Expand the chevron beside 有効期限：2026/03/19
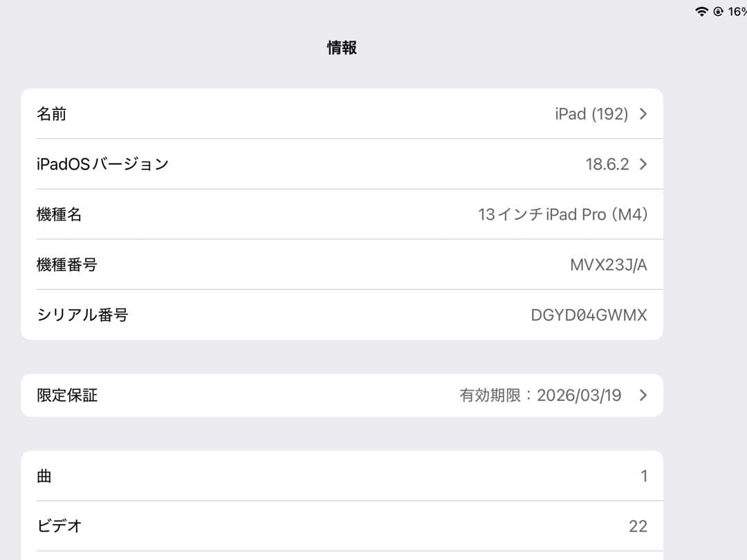This screenshot has width=747, height=560. 643,395
